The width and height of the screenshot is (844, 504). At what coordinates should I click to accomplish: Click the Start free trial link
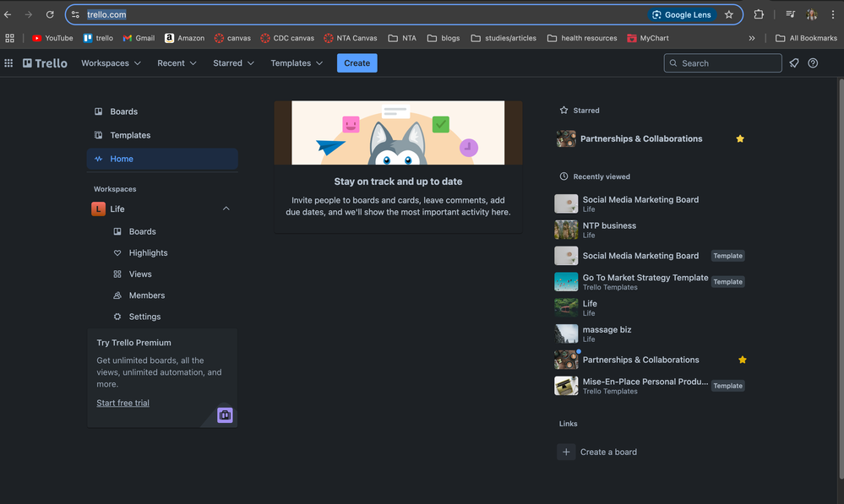pos(123,403)
